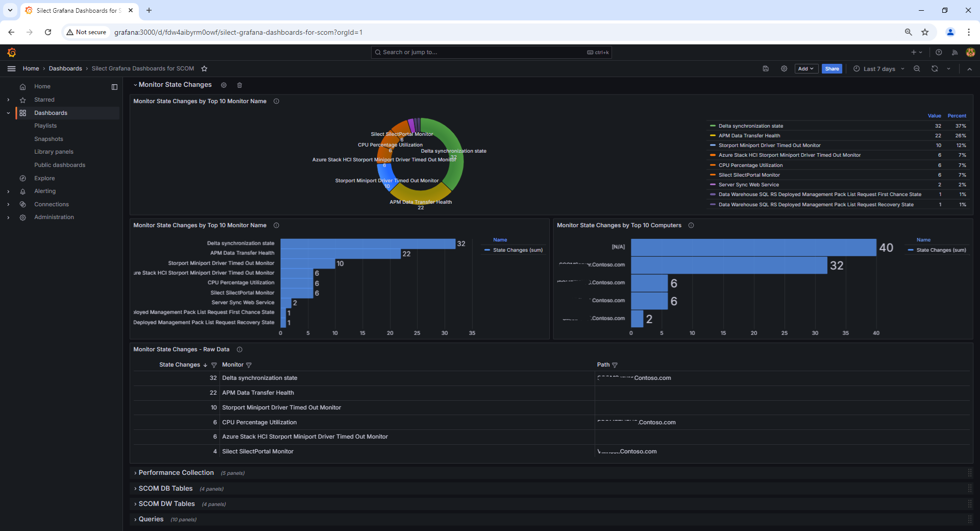This screenshot has height=531, width=980.
Task: Filter the State Changes column
Action: pyautogui.click(x=214, y=365)
